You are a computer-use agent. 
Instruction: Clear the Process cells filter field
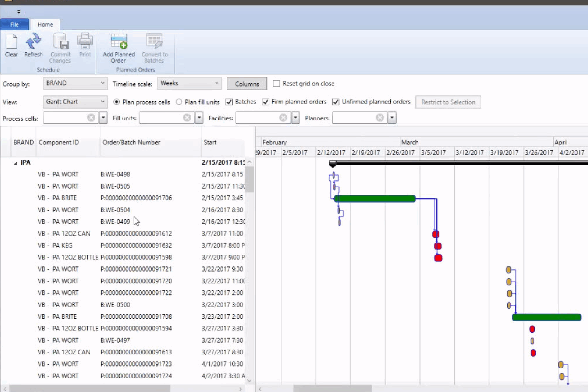tap(91, 118)
